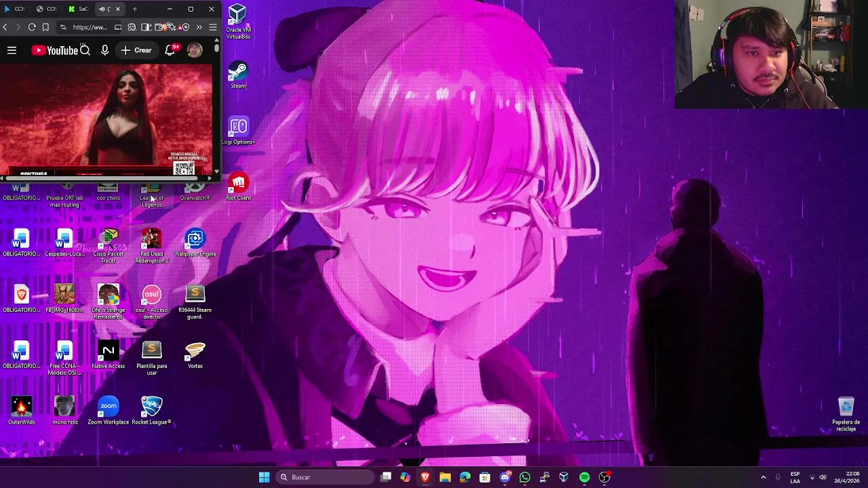Mute audio on the active tab speaker icon
The height and width of the screenshot is (488, 868).
(x=102, y=9)
